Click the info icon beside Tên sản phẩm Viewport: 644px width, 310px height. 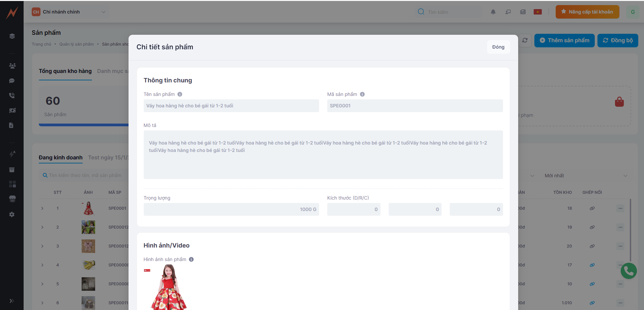(x=180, y=94)
